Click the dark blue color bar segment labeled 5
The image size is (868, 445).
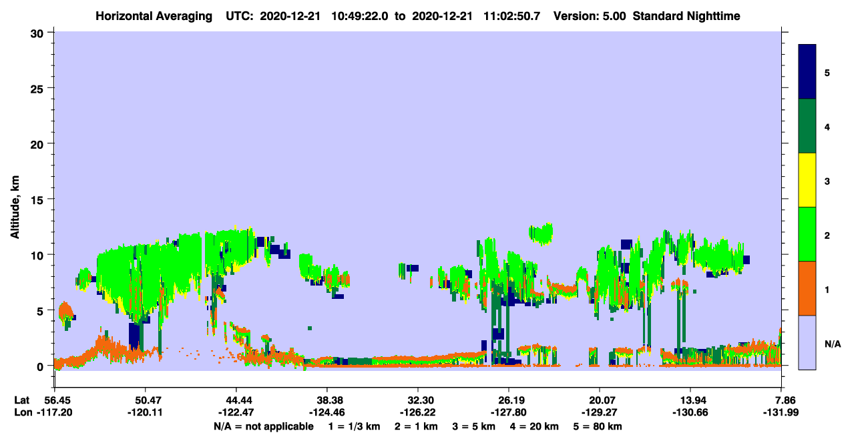807,72
